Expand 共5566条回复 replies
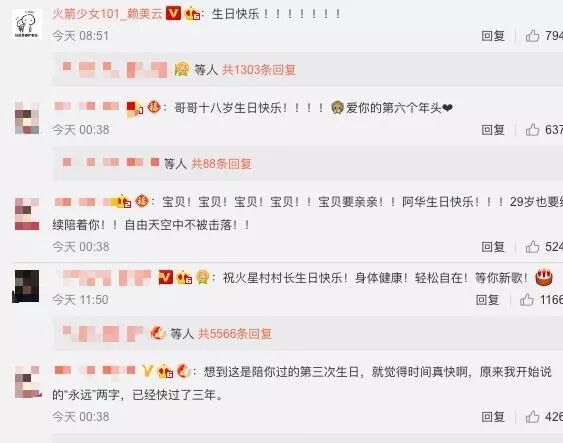Screen dimensions: 563x443 (x=235, y=334)
